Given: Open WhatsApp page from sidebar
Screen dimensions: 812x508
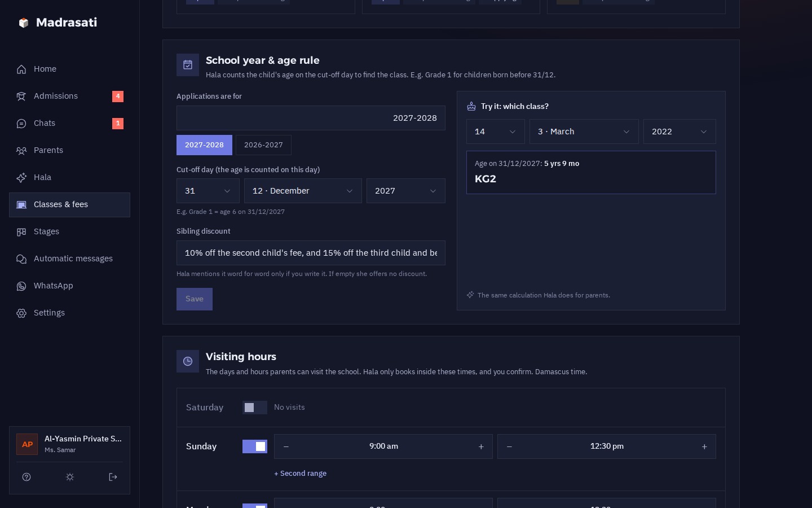Looking at the screenshot, I should pyautogui.click(x=69, y=286).
